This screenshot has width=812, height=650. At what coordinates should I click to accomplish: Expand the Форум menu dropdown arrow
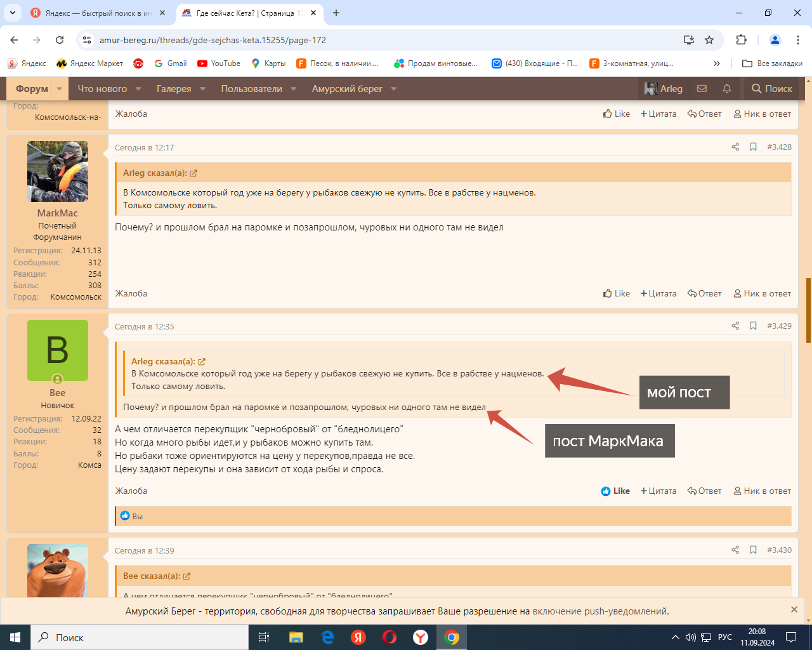click(x=59, y=89)
